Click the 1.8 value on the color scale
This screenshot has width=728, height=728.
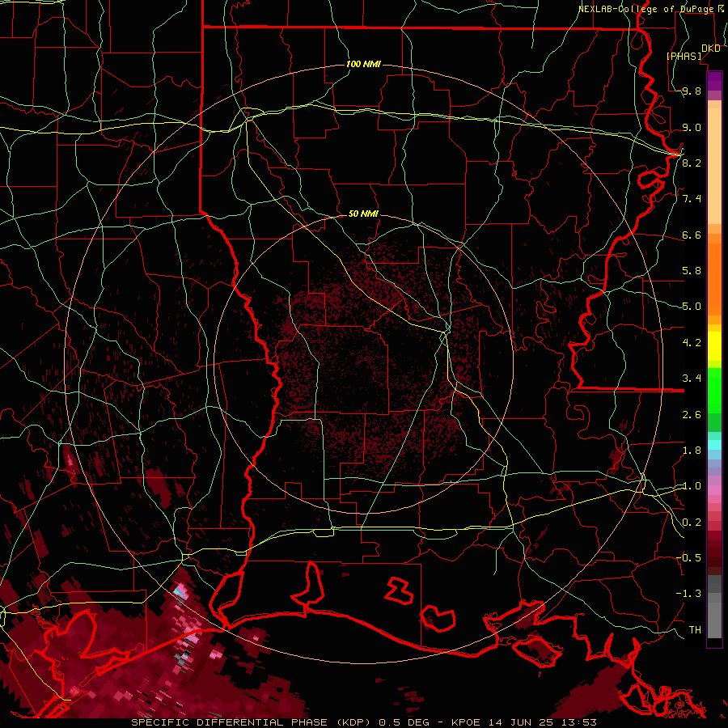coord(692,451)
